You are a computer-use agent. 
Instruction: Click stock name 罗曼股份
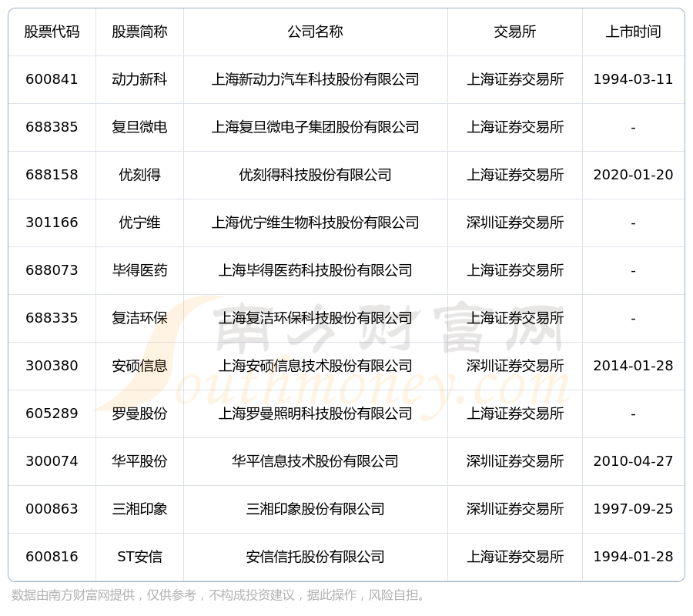[139, 413]
